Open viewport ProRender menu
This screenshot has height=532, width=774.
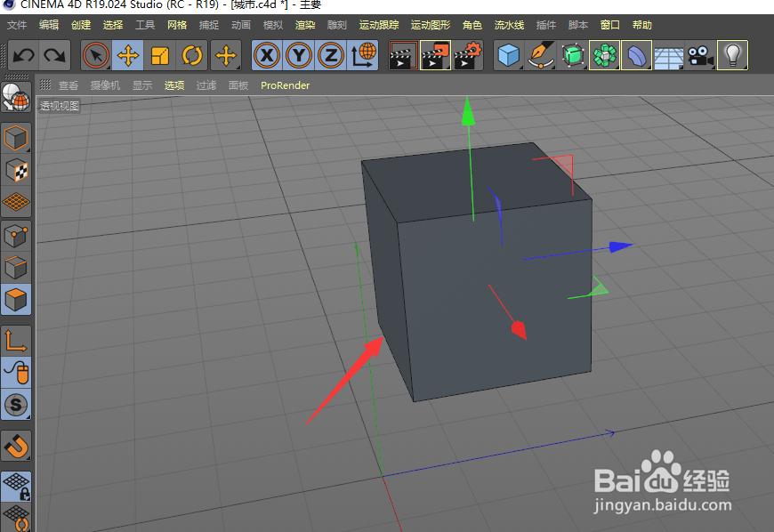tap(286, 85)
